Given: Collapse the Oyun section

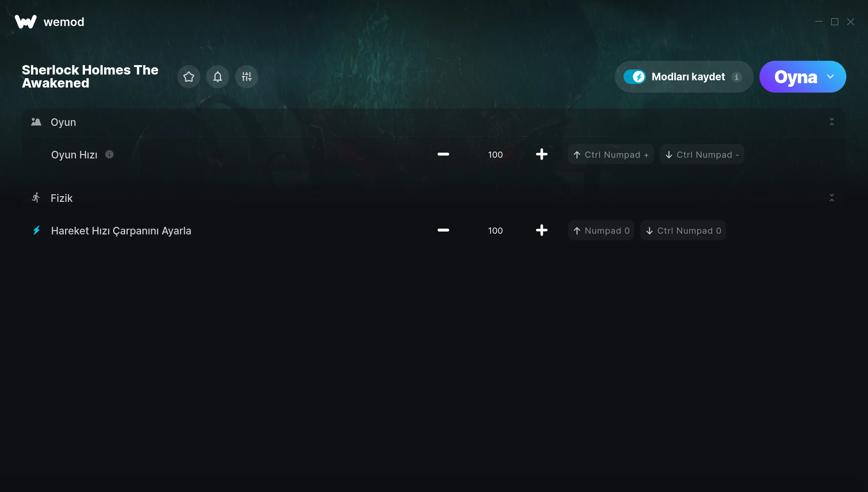Looking at the screenshot, I should click(x=832, y=122).
